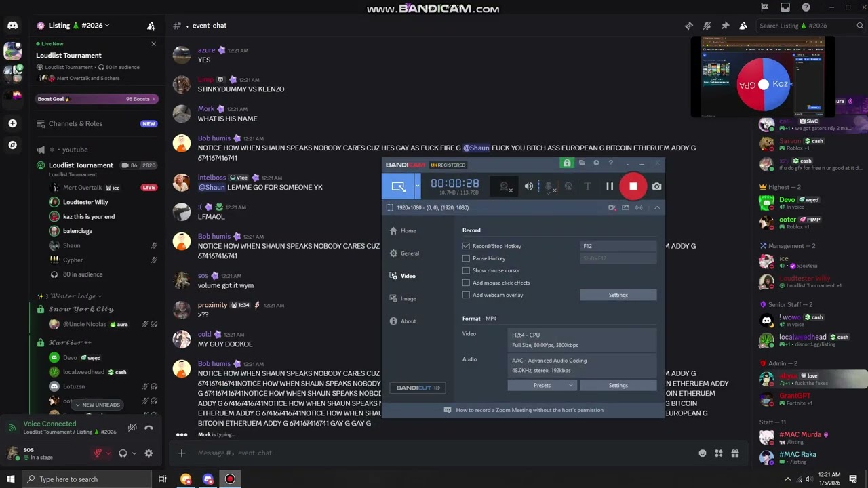Toggle the member list icon
This screenshot has width=868, height=488.
tap(743, 26)
